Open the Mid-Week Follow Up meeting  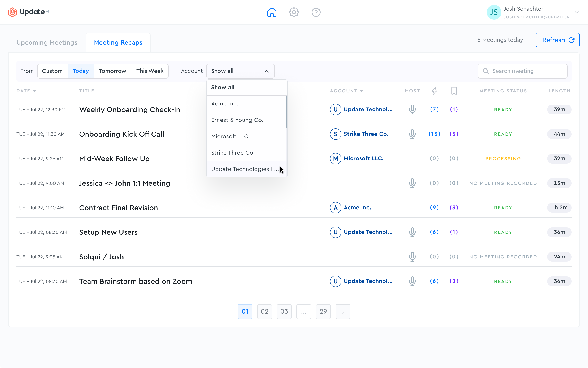115,159
